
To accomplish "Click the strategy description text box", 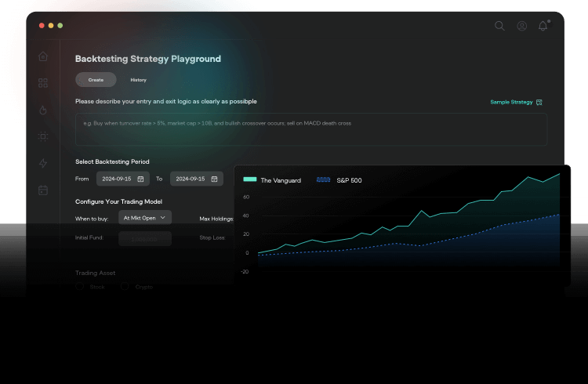I will point(311,129).
